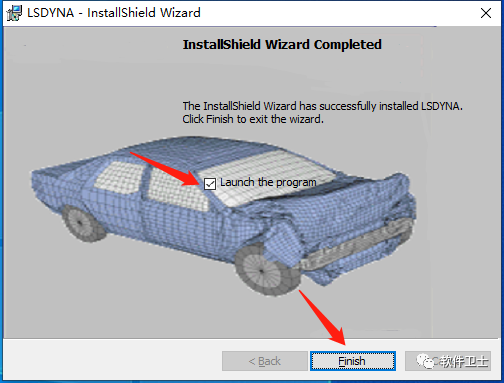Click the greyed-out Back button

265,361
